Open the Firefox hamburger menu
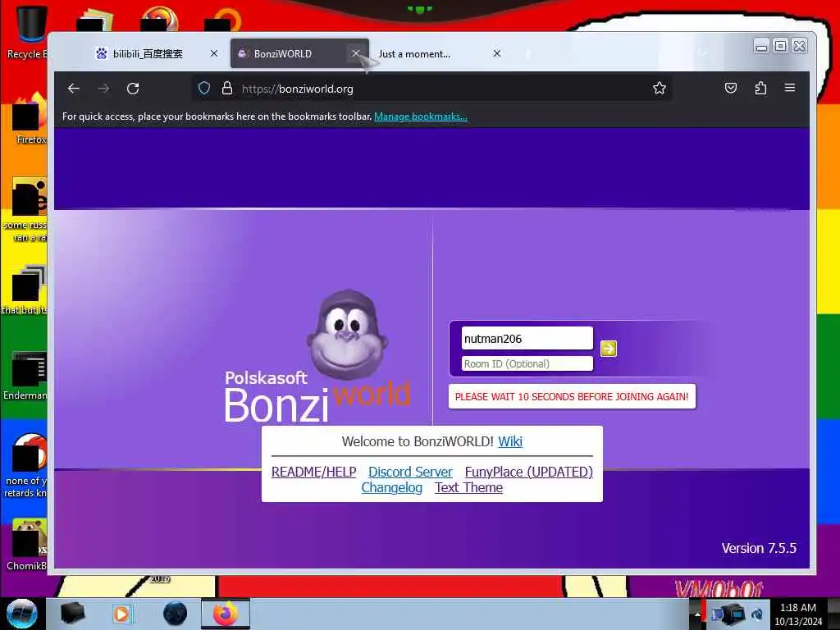The image size is (840, 630). pyautogui.click(x=790, y=87)
